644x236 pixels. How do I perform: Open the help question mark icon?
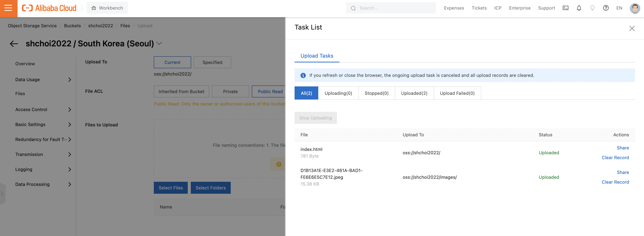(x=606, y=8)
